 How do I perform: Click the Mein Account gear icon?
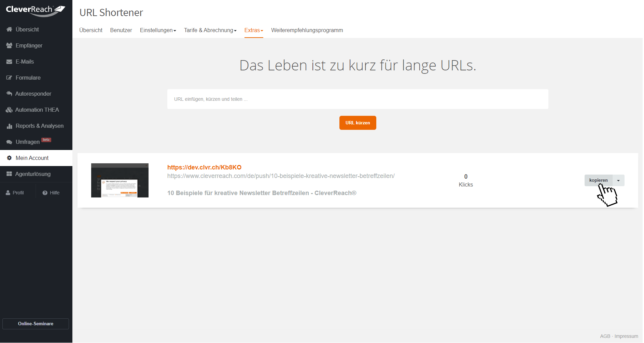(9, 158)
